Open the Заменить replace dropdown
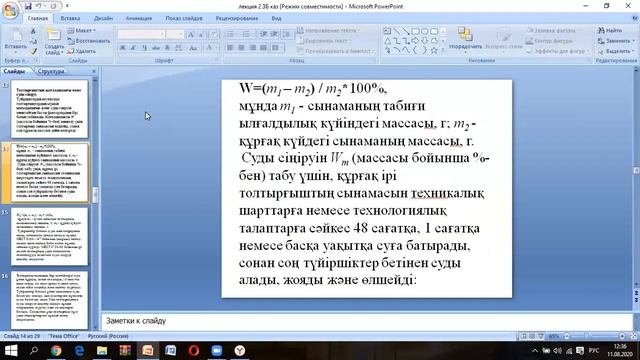 coord(616,41)
